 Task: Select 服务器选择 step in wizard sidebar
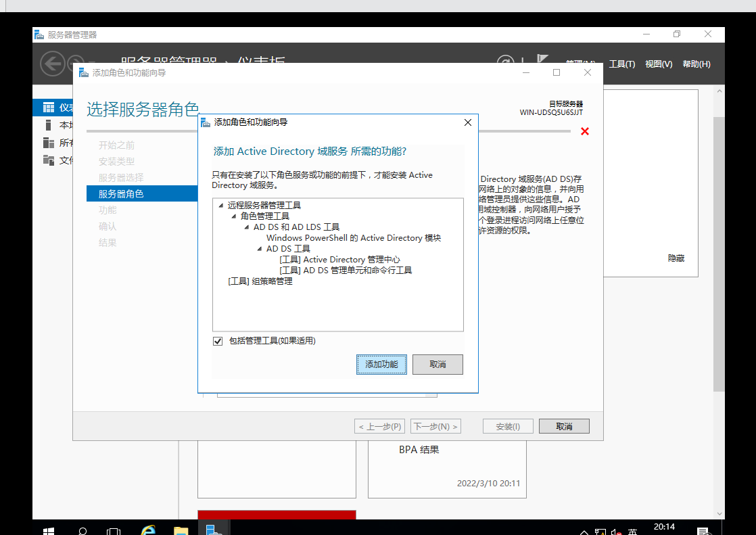[121, 177]
